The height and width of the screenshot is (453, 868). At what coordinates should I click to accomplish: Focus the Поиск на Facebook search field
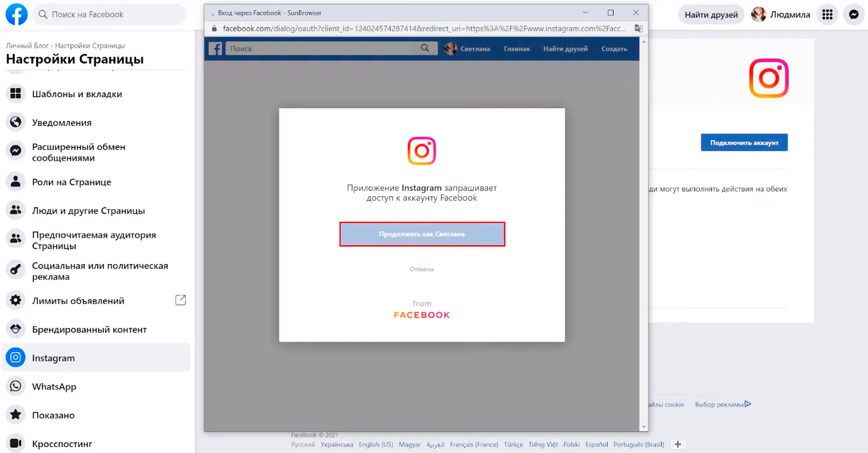(x=109, y=15)
